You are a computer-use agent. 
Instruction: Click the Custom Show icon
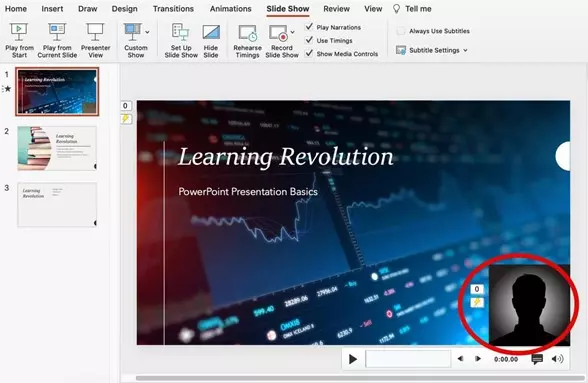132,32
